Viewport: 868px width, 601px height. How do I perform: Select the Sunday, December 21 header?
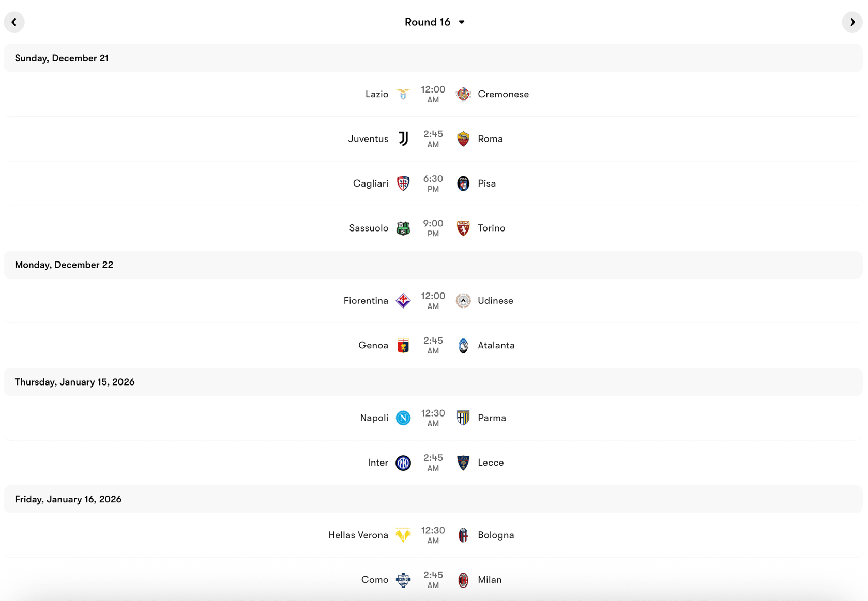click(x=62, y=58)
